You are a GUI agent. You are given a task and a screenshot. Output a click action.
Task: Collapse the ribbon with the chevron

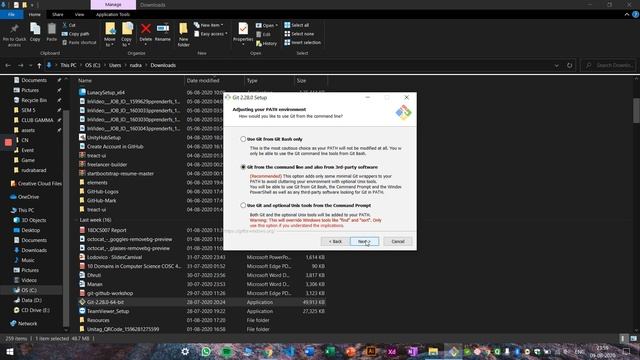tap(627, 14)
